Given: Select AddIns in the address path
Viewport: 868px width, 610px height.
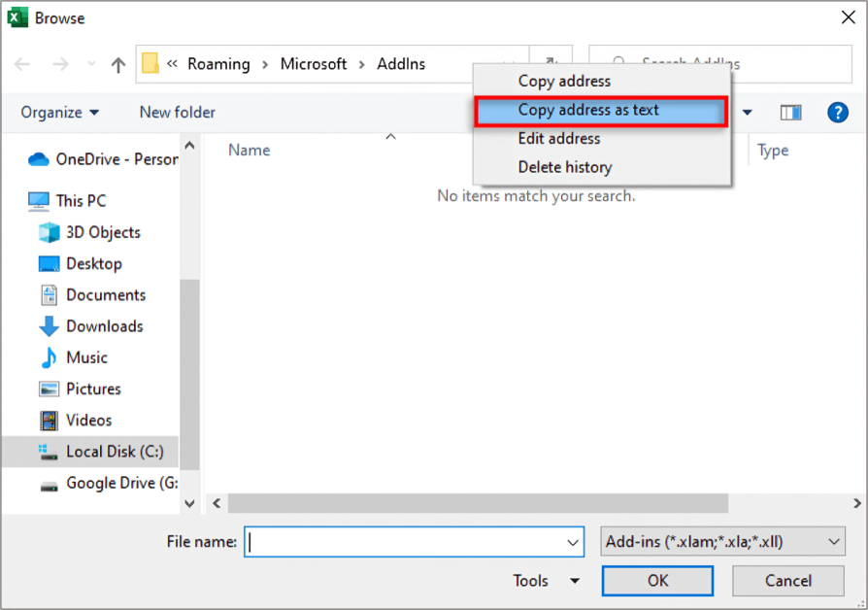Looking at the screenshot, I should point(401,64).
